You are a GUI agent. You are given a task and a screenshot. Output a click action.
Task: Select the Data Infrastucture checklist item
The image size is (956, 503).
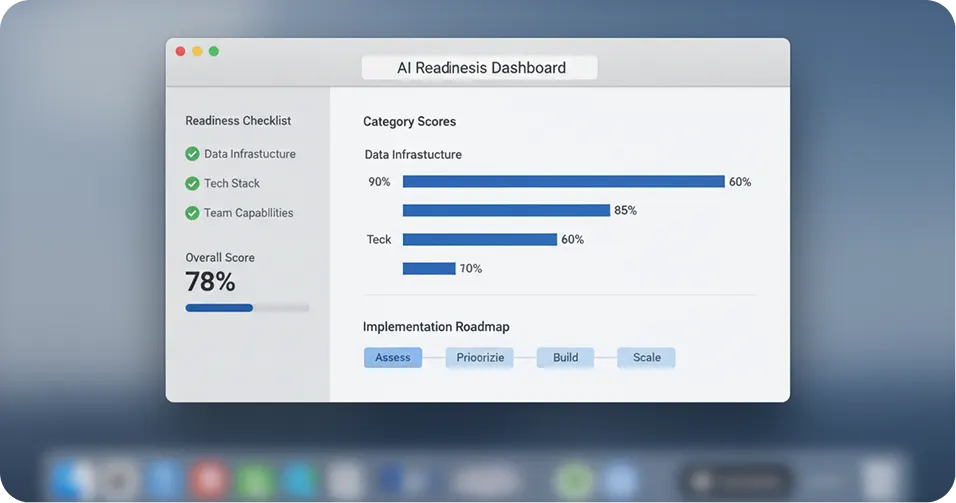pyautogui.click(x=240, y=154)
